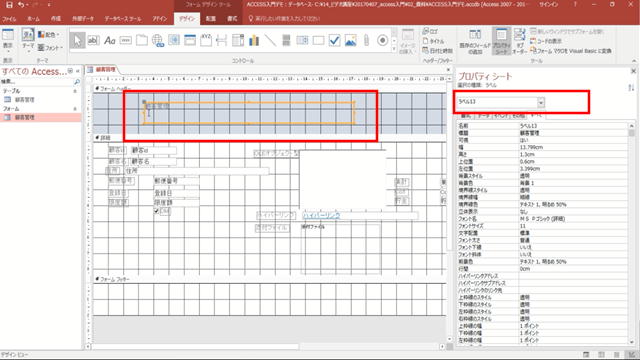Expand the フォント theme fonts dropdown

pyautogui.click(x=50, y=48)
